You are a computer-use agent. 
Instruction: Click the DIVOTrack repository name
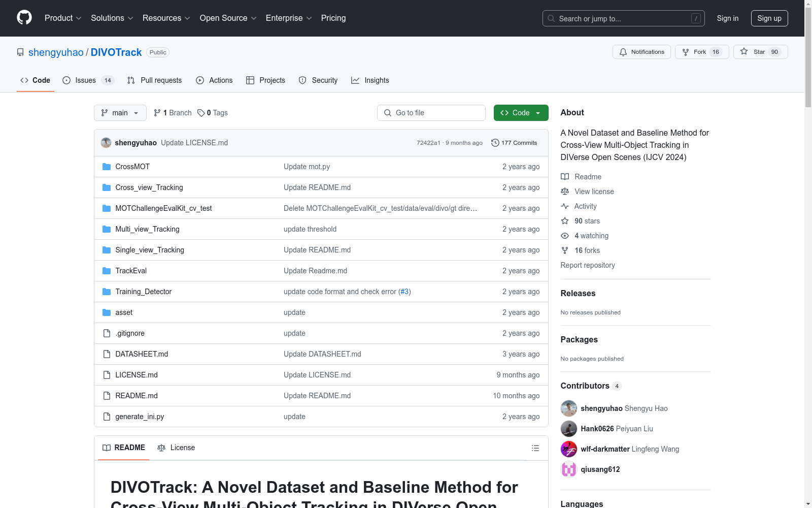[x=116, y=52]
